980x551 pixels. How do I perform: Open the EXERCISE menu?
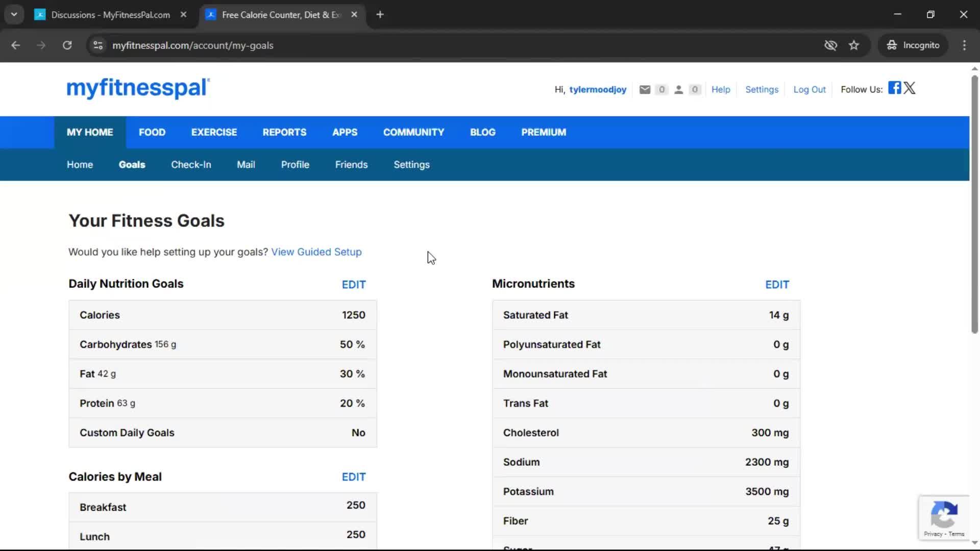[x=214, y=132]
